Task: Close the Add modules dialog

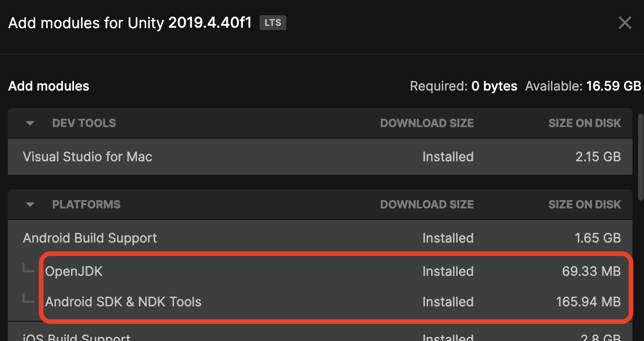Action: (625, 23)
